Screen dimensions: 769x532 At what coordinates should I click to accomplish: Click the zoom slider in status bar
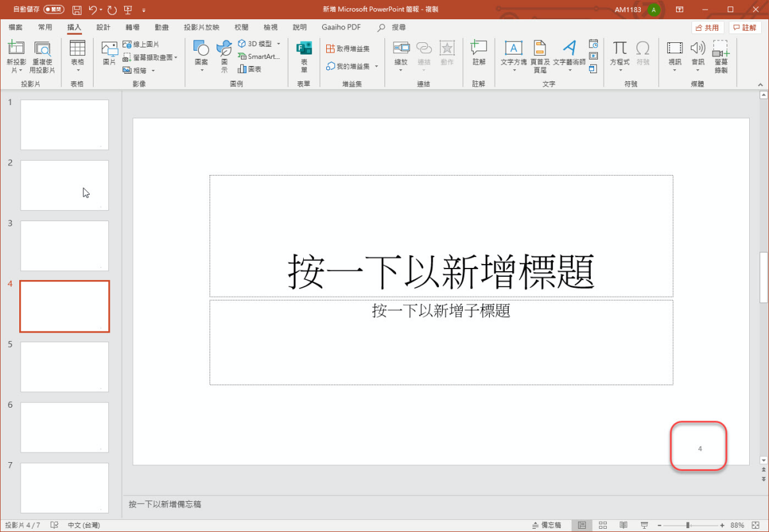pyautogui.click(x=688, y=525)
